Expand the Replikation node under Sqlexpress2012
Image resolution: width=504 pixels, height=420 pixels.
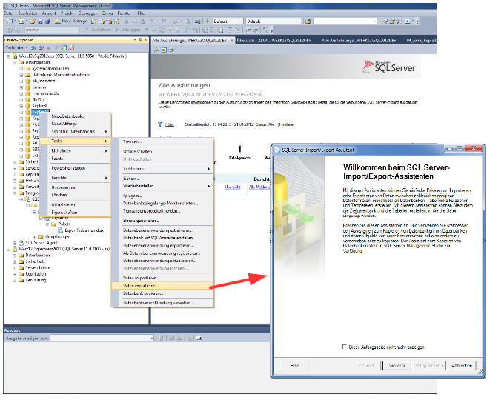15,274
